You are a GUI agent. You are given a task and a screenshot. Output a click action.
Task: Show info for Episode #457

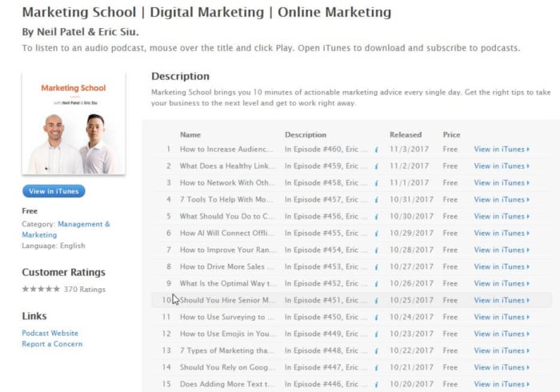click(377, 200)
